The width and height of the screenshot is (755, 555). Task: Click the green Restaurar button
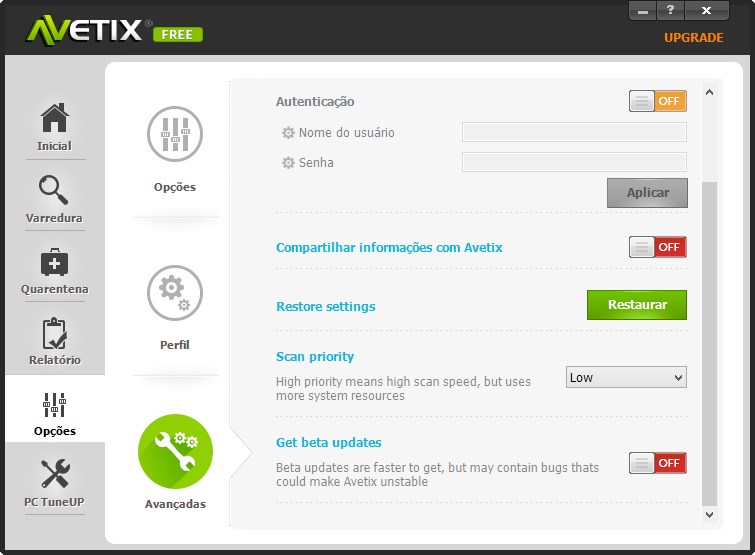[x=637, y=305]
